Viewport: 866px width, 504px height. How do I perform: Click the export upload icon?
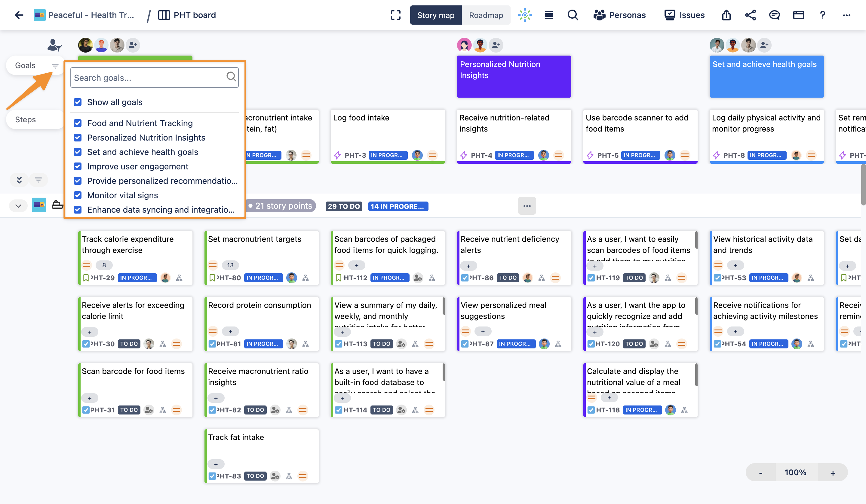coord(726,15)
